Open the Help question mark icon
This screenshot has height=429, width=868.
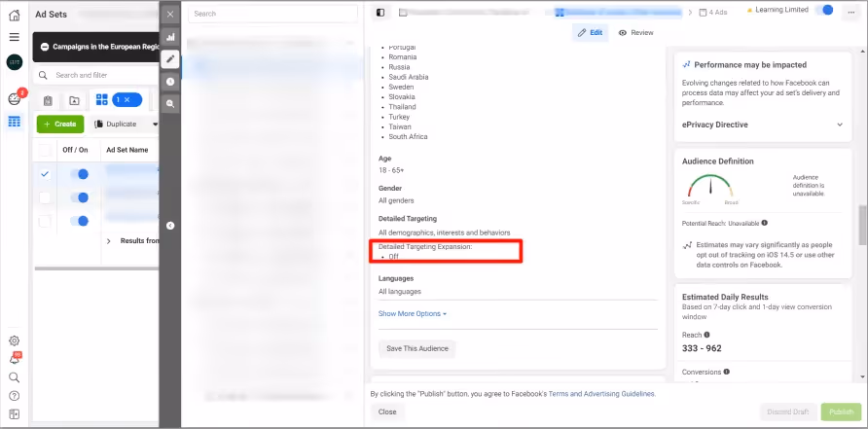[15, 396]
